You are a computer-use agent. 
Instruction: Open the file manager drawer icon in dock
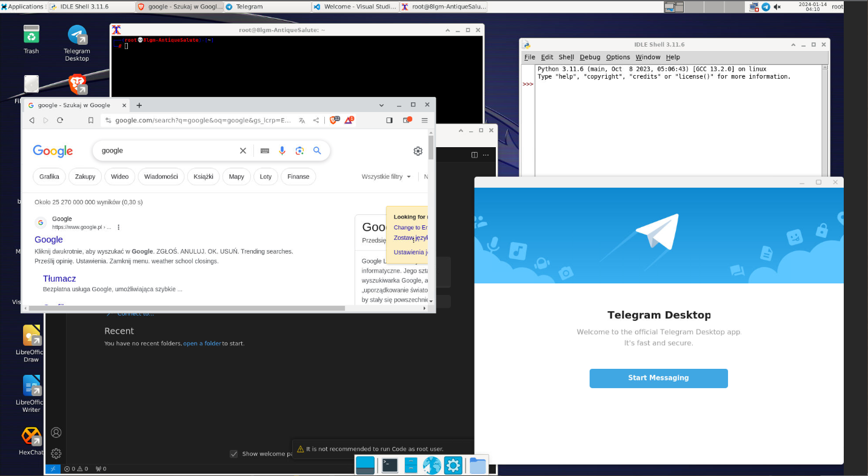pos(411,465)
